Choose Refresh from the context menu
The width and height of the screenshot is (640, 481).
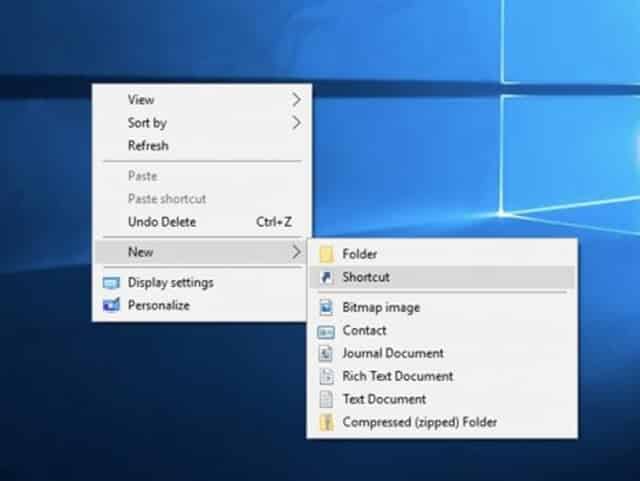pyautogui.click(x=148, y=146)
